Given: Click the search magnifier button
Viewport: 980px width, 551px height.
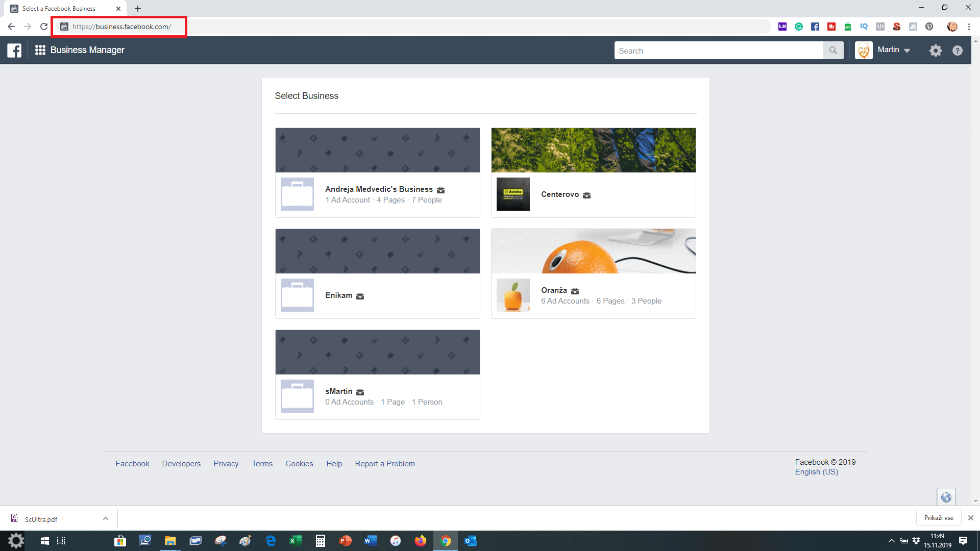Looking at the screenshot, I should [833, 51].
